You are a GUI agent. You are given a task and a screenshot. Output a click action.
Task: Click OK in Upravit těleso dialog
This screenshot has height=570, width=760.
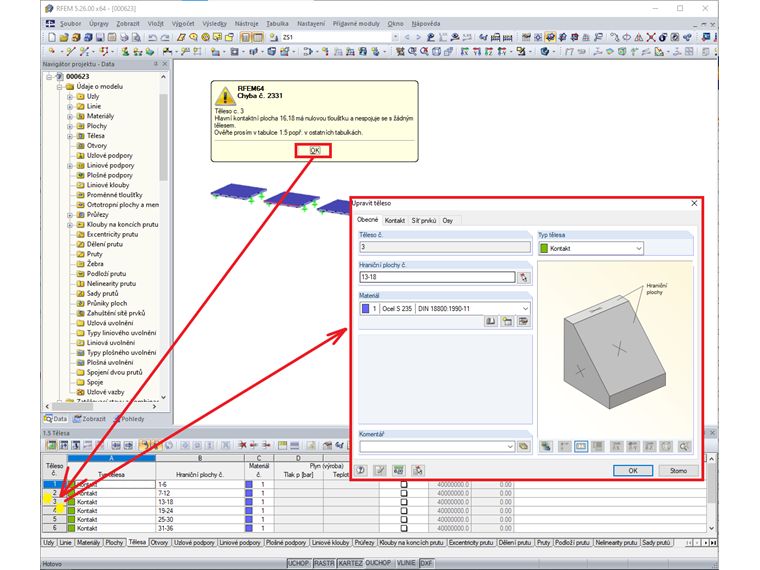click(633, 471)
